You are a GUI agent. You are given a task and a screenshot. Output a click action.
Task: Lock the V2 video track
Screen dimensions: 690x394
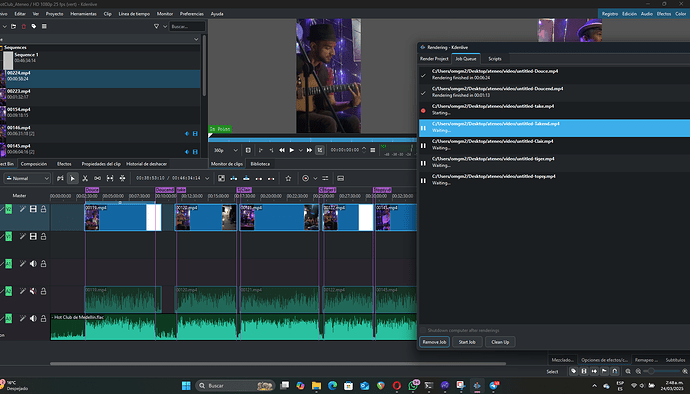coord(44,209)
